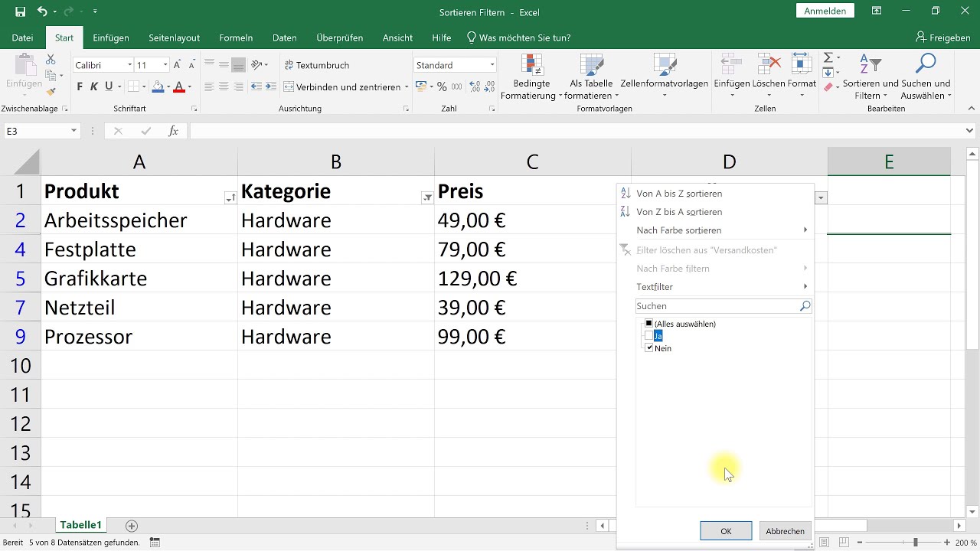Click the eraser clear icon
This screenshot has width=980, height=551.
coord(828,88)
